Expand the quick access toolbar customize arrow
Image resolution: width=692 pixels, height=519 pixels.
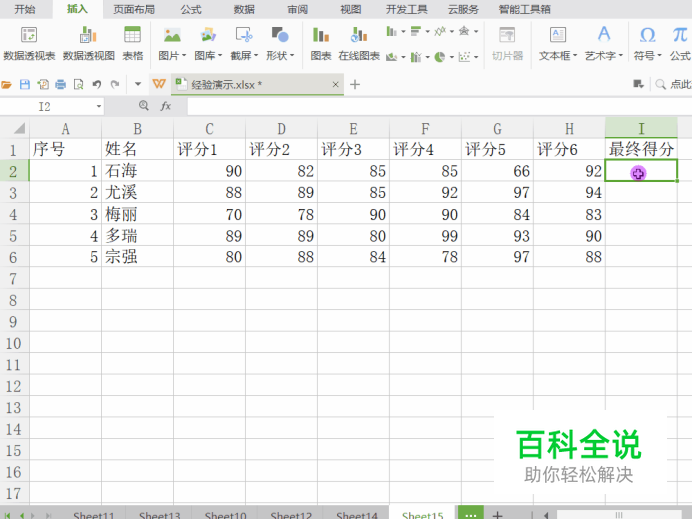[138, 84]
